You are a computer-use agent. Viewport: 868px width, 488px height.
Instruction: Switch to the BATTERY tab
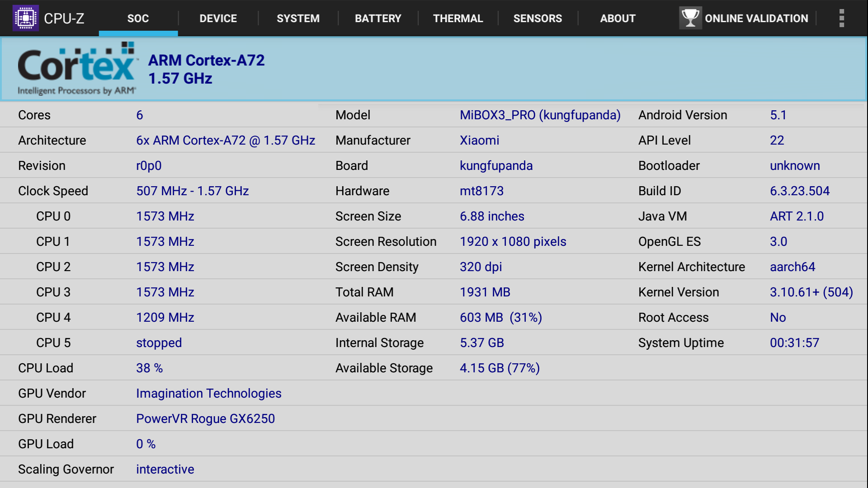378,18
